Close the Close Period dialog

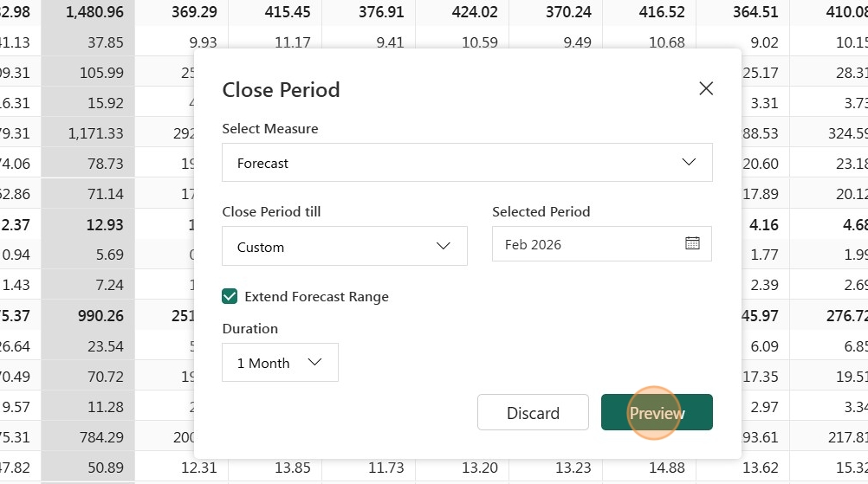(x=706, y=88)
